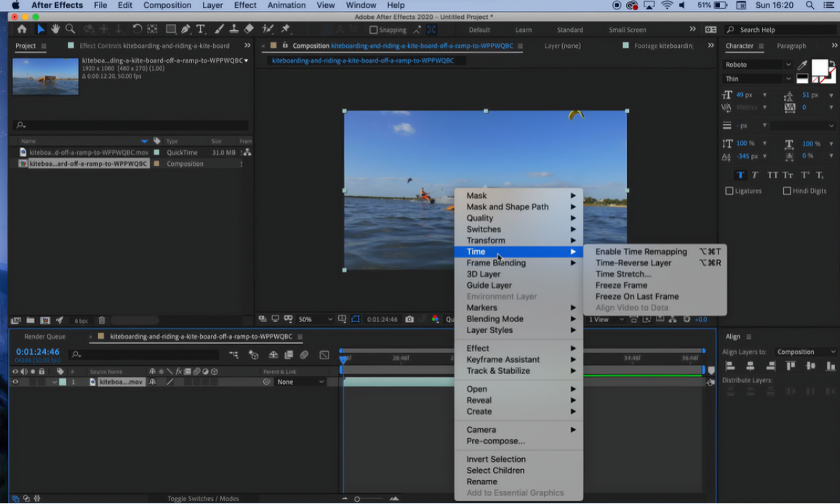The image size is (840, 504).
Task: Delete selected project items trash icon
Action: tap(102, 320)
